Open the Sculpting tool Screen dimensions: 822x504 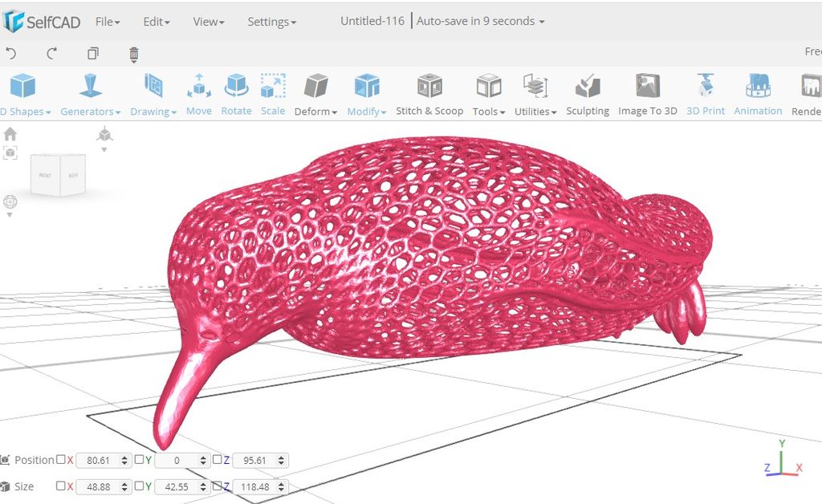click(x=587, y=92)
